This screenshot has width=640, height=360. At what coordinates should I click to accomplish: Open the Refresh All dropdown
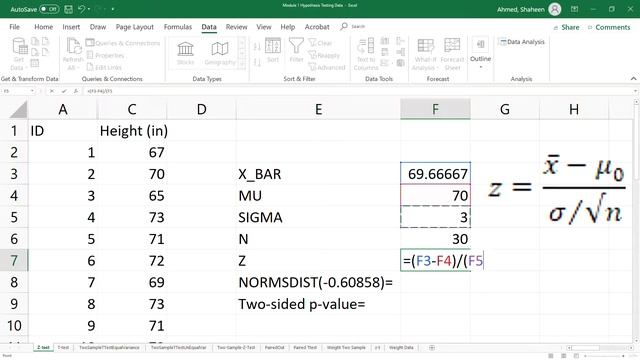tap(73, 54)
